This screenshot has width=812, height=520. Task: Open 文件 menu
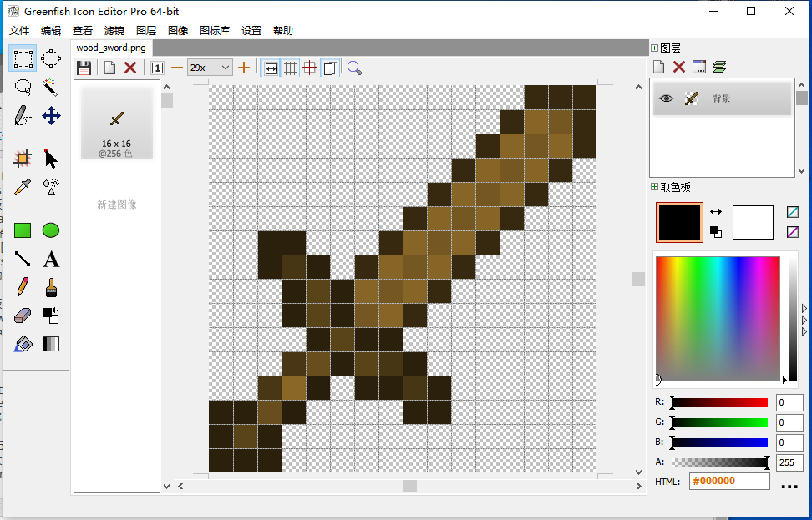click(x=19, y=31)
